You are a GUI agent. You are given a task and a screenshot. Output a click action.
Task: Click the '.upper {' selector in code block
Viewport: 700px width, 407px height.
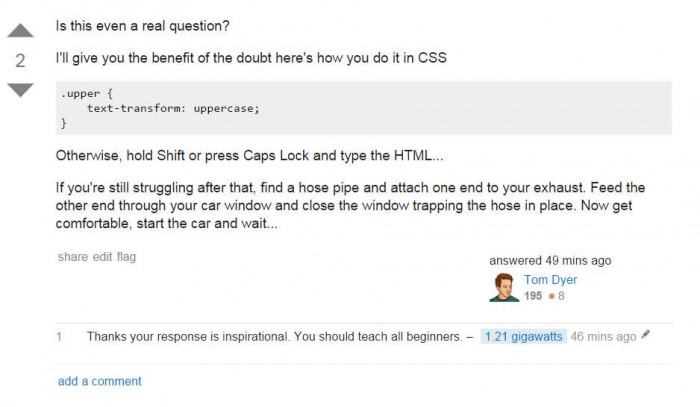coord(87,94)
